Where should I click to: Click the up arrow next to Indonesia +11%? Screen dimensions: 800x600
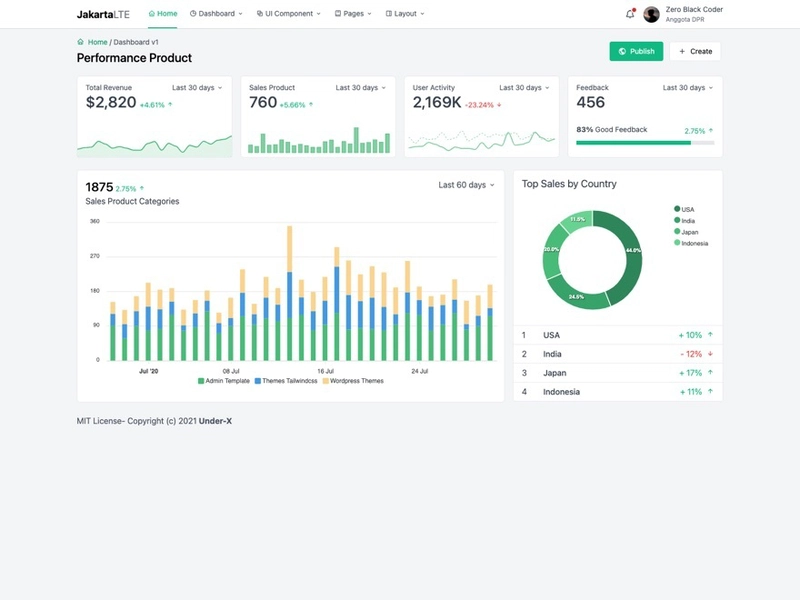tap(710, 391)
